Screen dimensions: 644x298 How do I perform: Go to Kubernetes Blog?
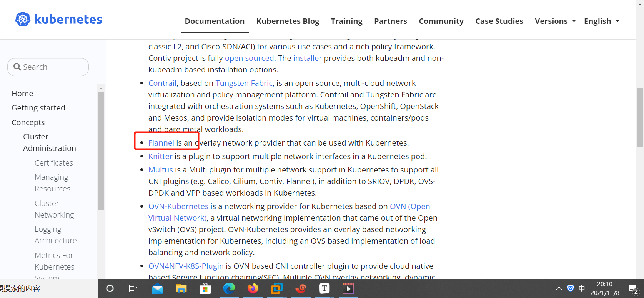click(288, 21)
